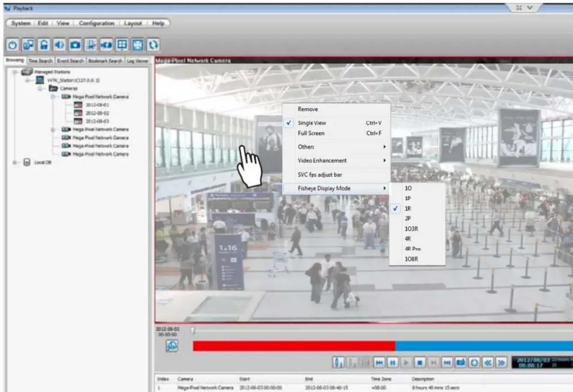Collapse the camera node showing recording dates
Screen dimensions: 573x392
[x=54, y=97]
